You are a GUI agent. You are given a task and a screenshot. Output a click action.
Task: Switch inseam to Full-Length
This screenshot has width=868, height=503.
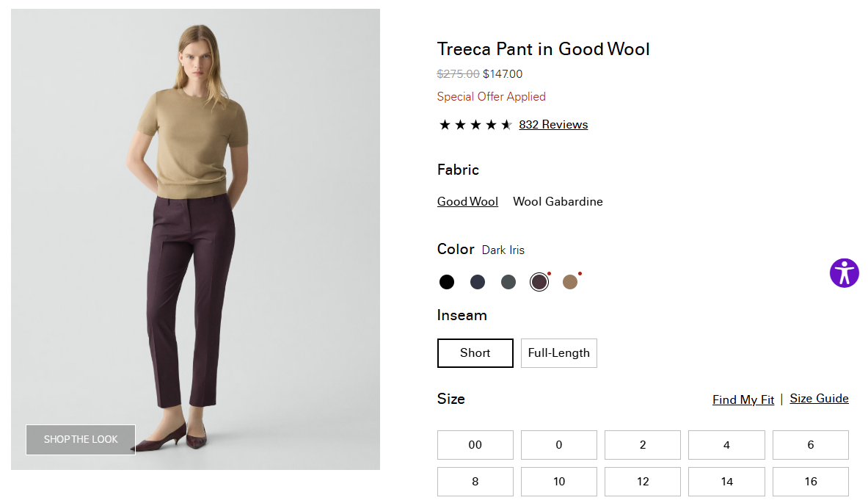(558, 353)
